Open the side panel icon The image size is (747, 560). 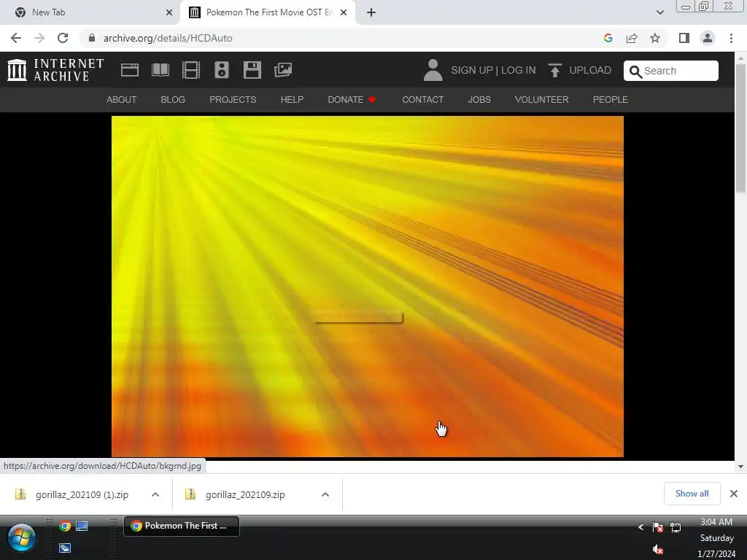684,38
